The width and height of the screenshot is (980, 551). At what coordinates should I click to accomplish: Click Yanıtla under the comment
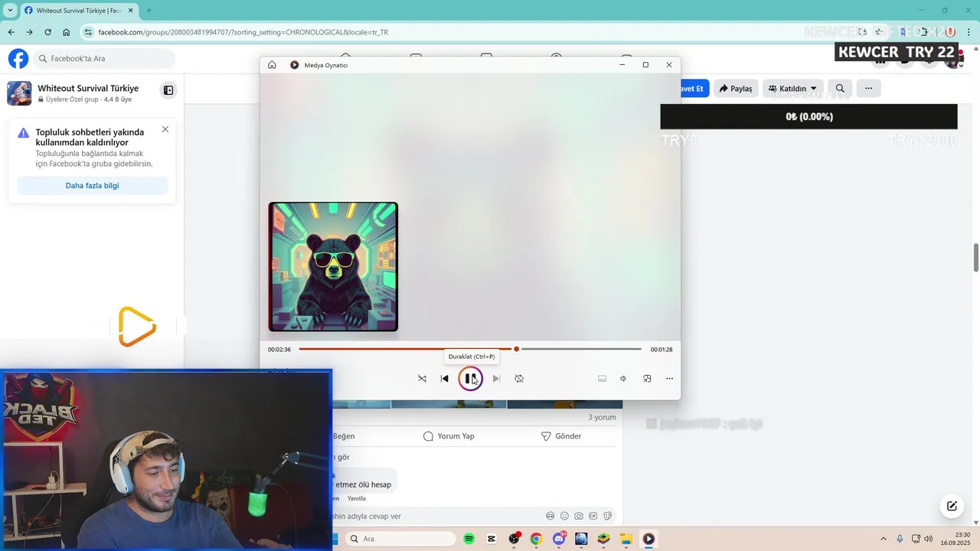[x=357, y=498]
